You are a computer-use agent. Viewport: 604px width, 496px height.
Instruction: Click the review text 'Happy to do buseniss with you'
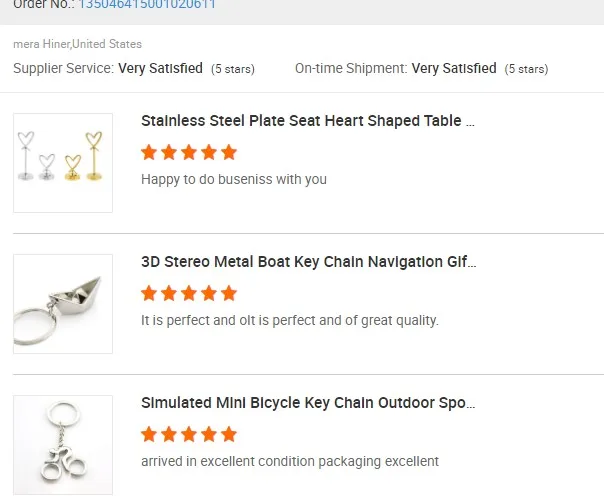pyautogui.click(x=234, y=180)
